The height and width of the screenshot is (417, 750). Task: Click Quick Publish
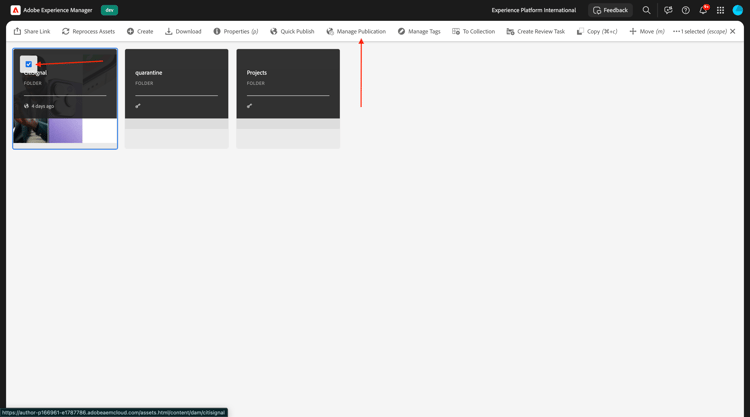pyautogui.click(x=292, y=32)
